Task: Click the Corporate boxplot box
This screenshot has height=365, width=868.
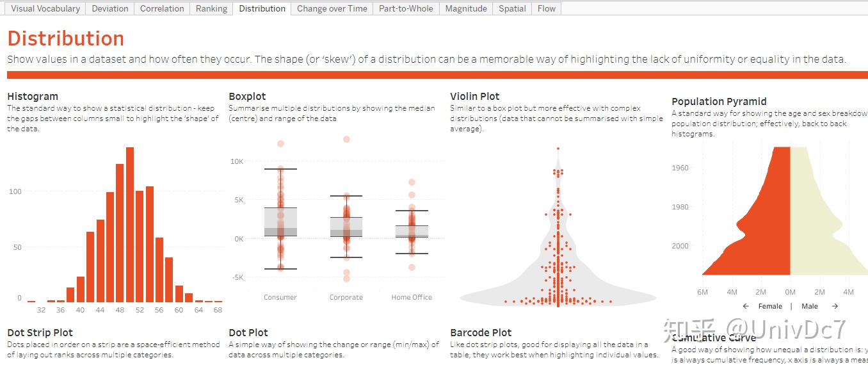Action: (346, 227)
